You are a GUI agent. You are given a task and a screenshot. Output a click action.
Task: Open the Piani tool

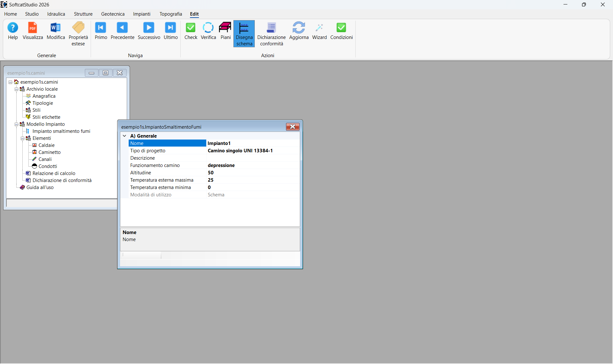tap(225, 31)
